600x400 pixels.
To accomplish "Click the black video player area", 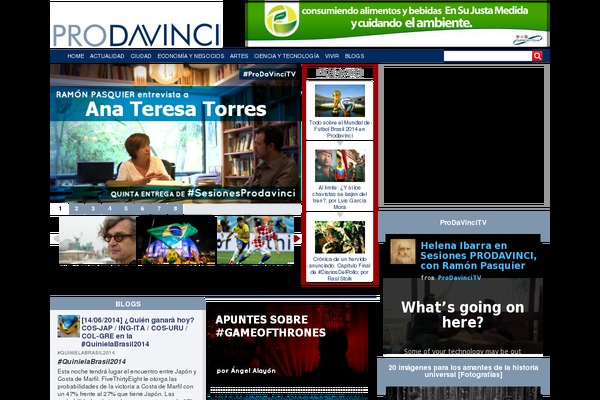I will coord(464,136).
